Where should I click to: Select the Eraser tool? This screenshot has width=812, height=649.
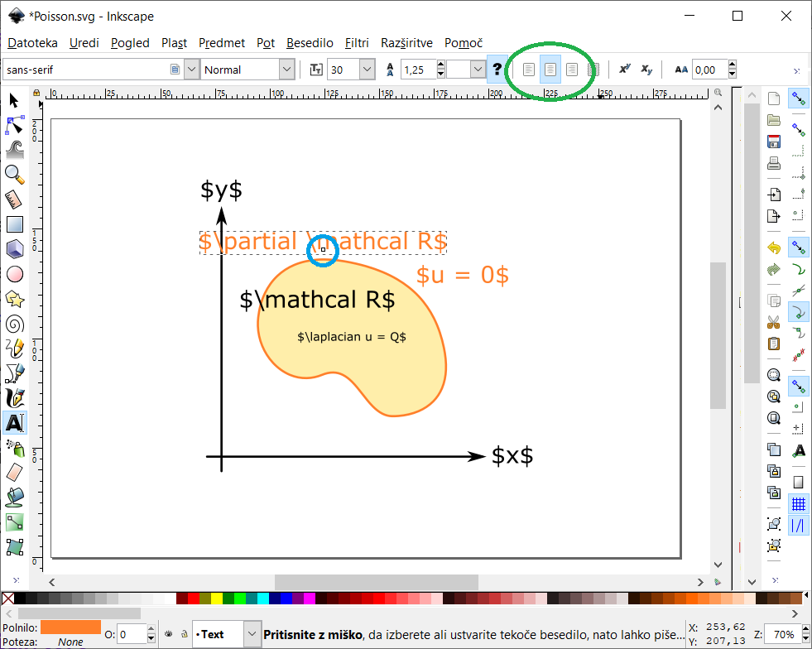(x=14, y=472)
